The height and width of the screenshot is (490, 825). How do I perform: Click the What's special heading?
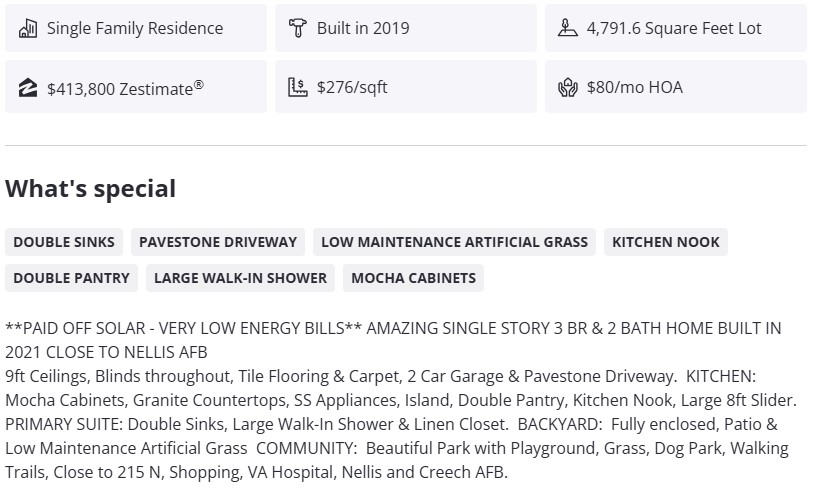(x=90, y=189)
